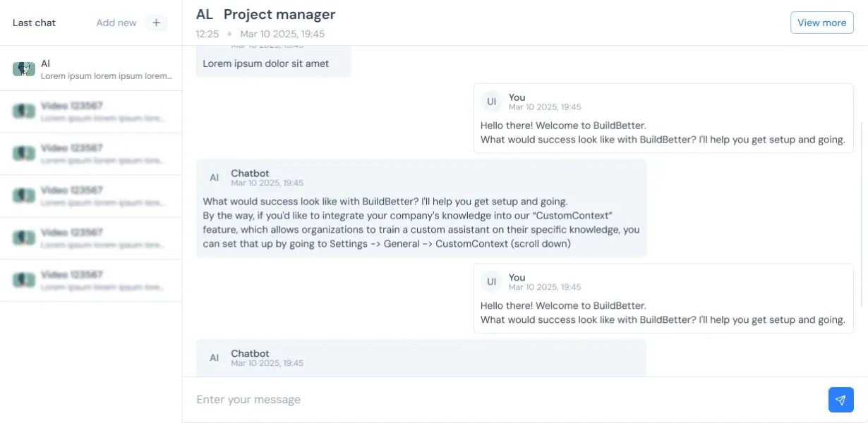Send message with paper plane icon
The image size is (868, 423).
click(840, 400)
